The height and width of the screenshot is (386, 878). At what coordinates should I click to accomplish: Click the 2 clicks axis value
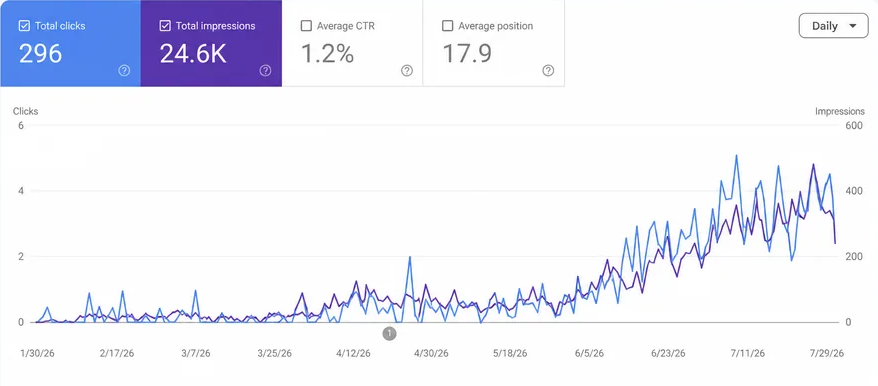(21, 257)
